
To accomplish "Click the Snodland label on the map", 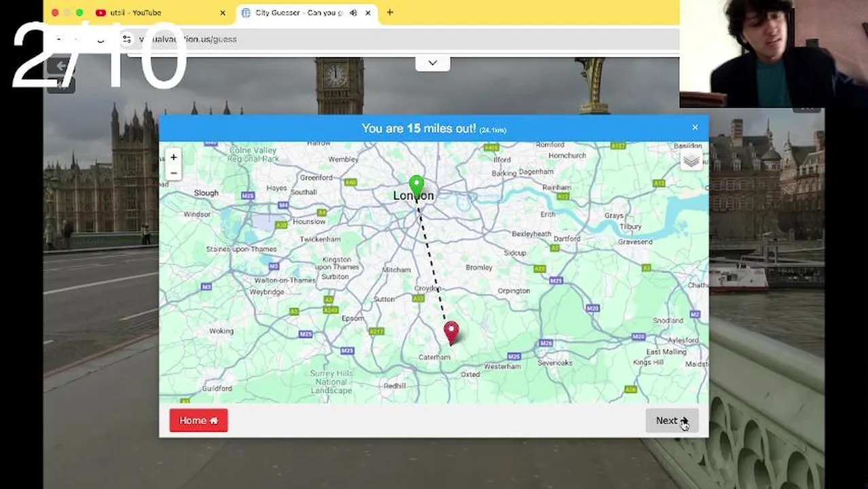I will tap(668, 321).
